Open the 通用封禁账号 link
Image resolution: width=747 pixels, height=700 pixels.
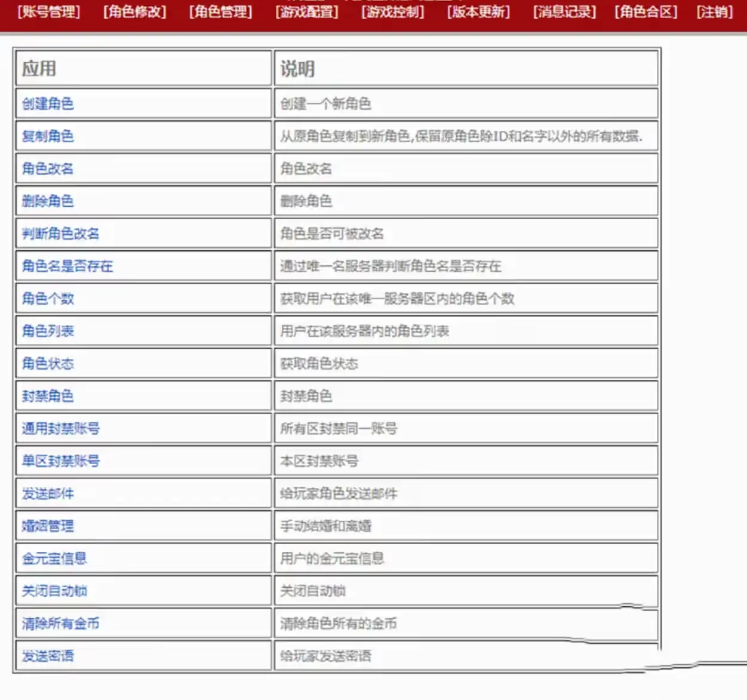[x=60, y=428]
